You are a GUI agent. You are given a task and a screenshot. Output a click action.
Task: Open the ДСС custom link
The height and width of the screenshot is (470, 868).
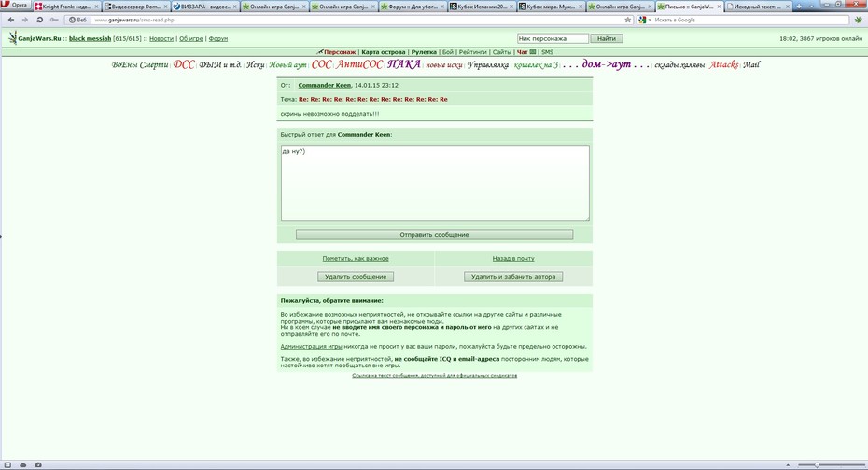pyautogui.click(x=184, y=64)
